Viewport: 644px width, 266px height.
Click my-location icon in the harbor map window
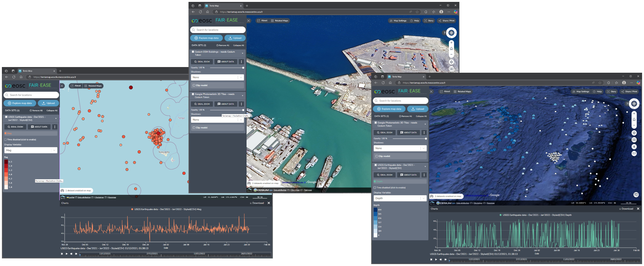(x=451, y=62)
